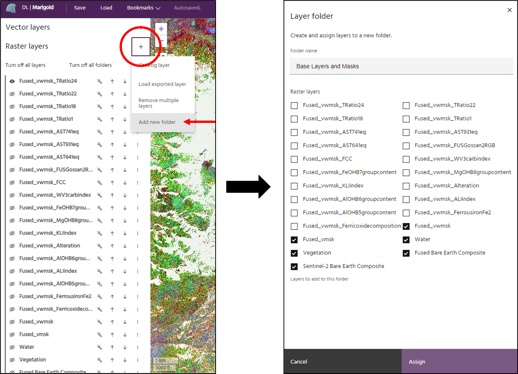
Task: Close the Layer folder dialog
Action: pos(509,10)
